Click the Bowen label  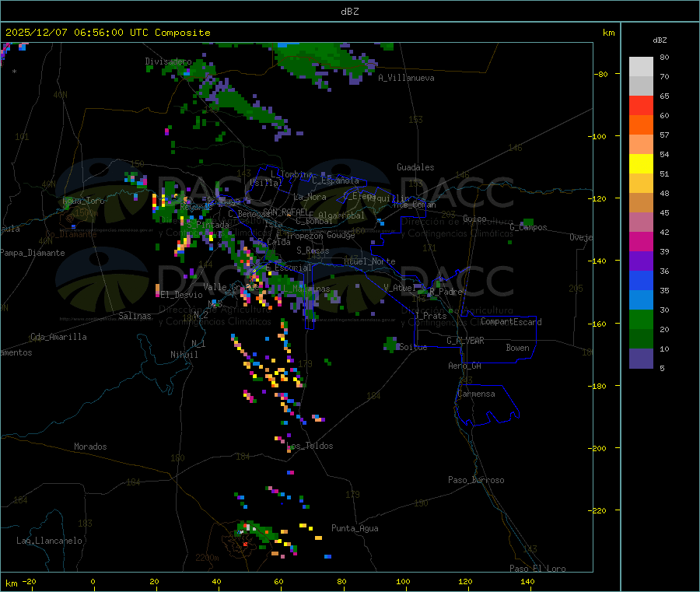[x=517, y=349]
